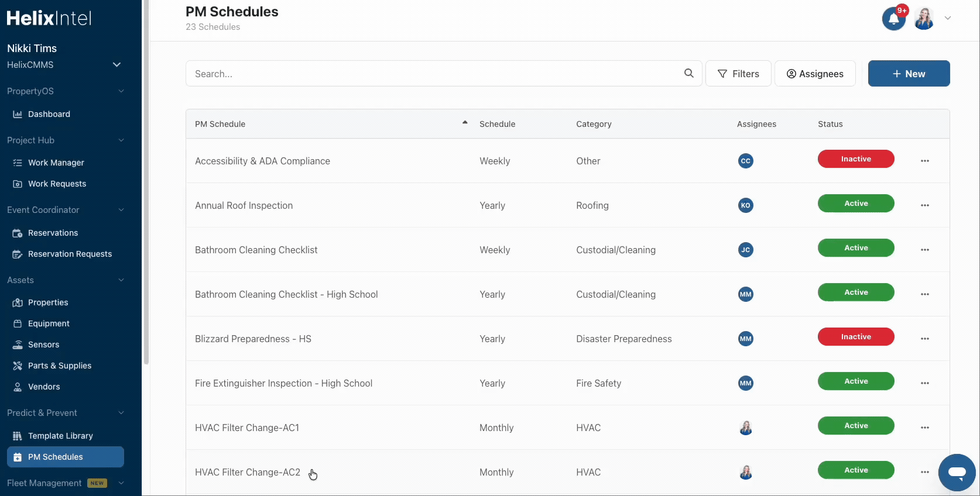Click the KO assignee avatar
Viewport: 980px width, 496px height.
[x=746, y=205]
